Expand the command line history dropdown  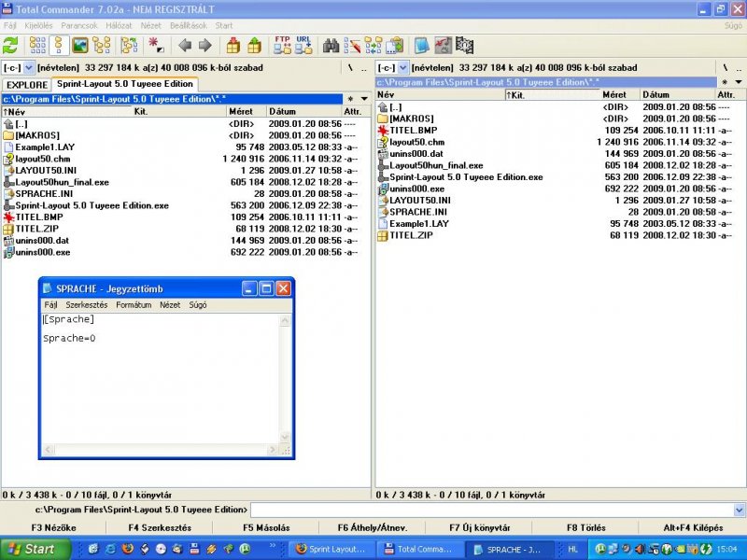[739, 510]
